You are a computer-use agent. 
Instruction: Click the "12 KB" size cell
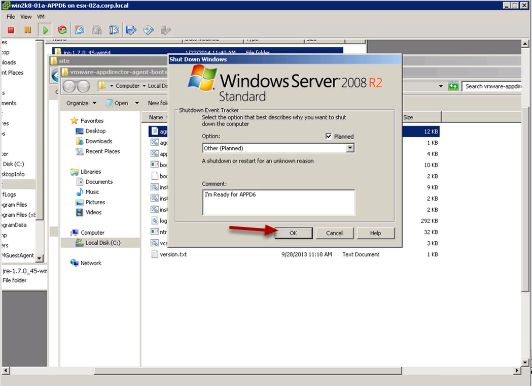pyautogui.click(x=431, y=132)
